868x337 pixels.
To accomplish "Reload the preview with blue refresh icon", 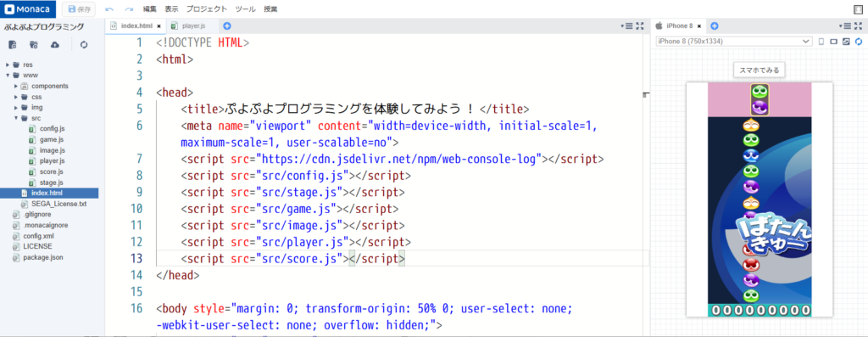I will pyautogui.click(x=859, y=41).
